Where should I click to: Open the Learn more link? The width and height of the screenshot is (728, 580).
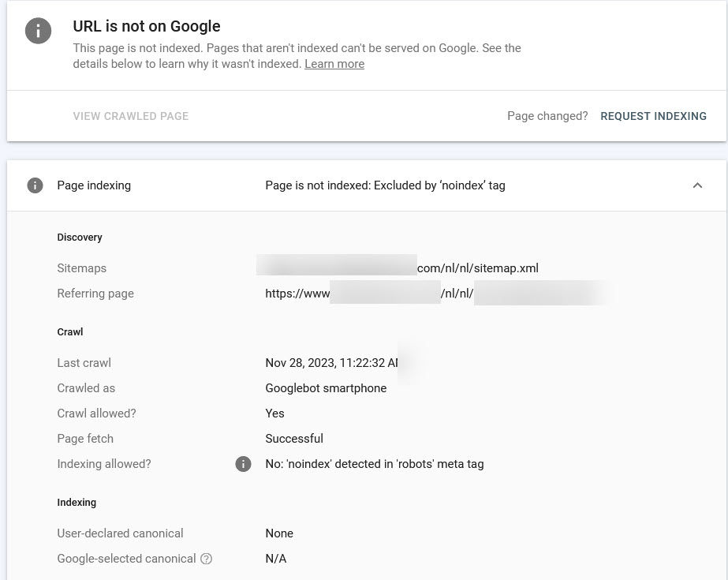click(x=334, y=64)
